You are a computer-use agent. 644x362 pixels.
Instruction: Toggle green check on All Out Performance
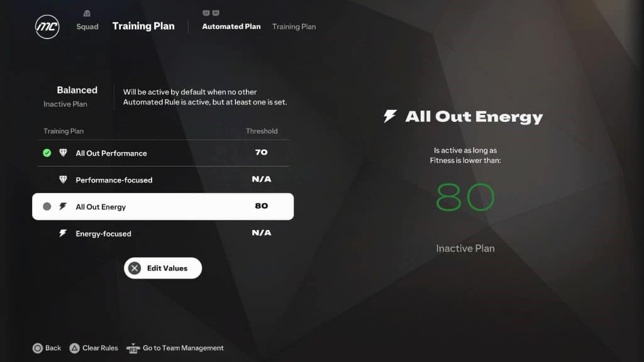pos(47,153)
